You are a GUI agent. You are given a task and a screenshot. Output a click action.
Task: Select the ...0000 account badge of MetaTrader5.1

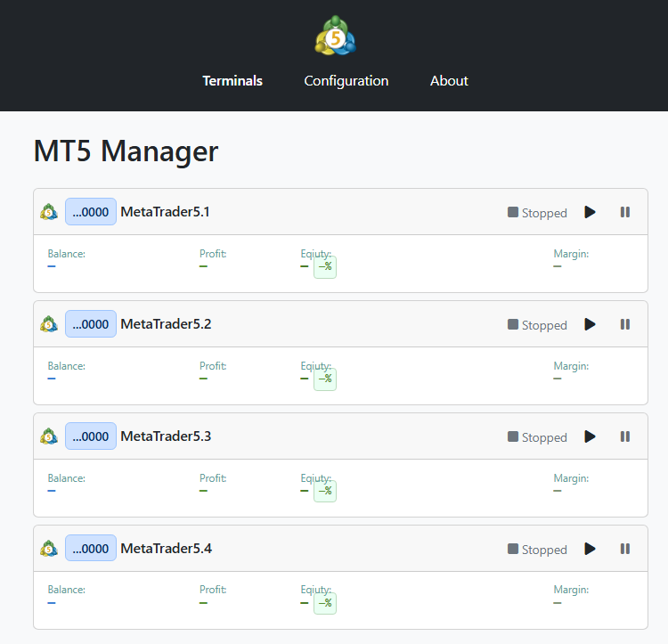[91, 212]
